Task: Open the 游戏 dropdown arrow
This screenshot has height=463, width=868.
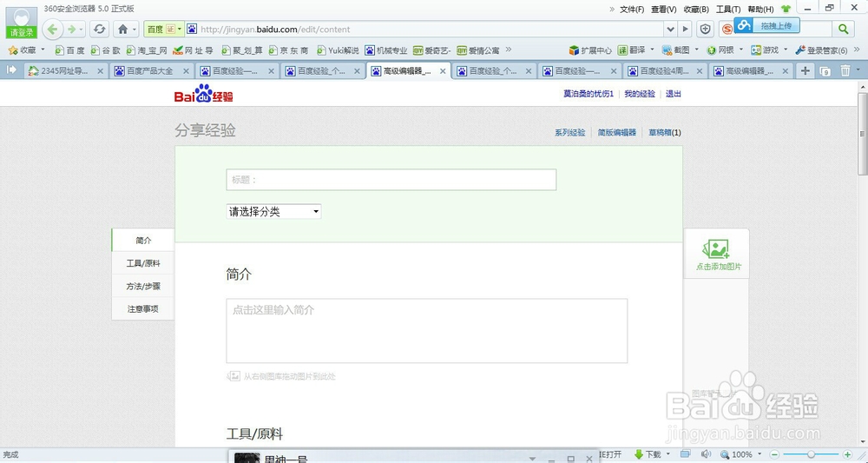Action: pyautogui.click(x=785, y=50)
